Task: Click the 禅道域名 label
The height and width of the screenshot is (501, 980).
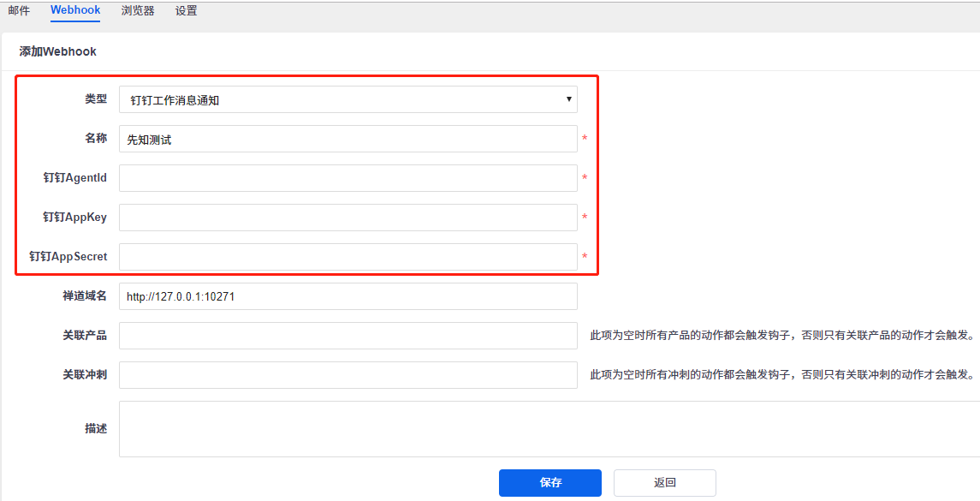Action: click(x=85, y=295)
